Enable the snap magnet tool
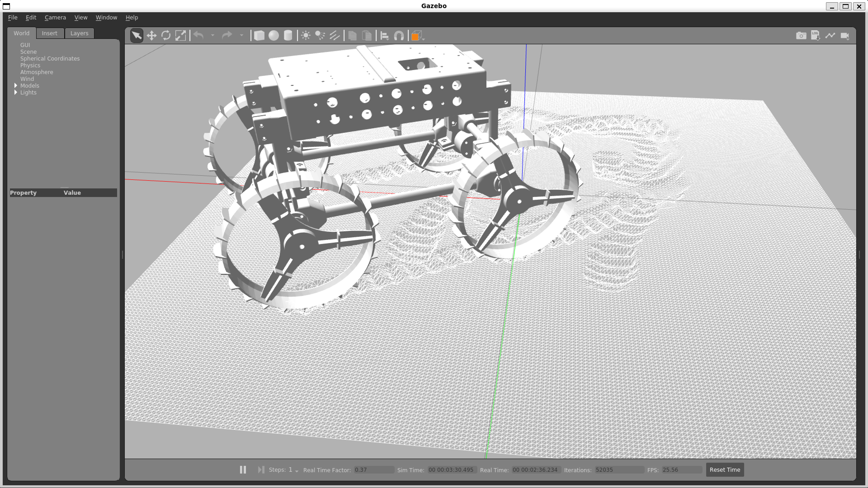Image resolution: width=868 pixels, height=488 pixels. (399, 35)
